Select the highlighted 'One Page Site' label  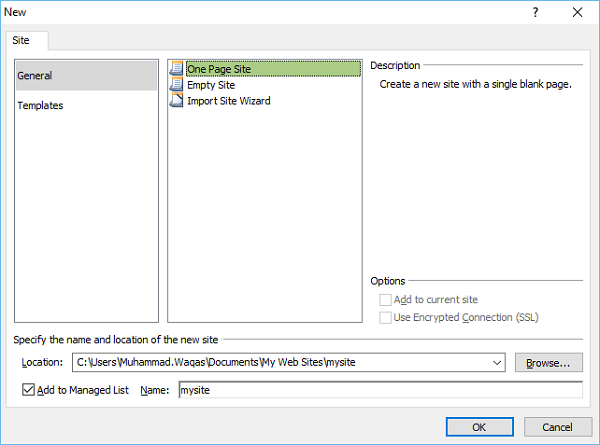tap(218, 69)
